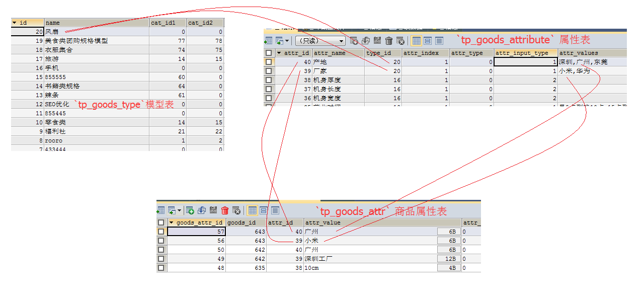Image resolution: width=644 pixels, height=295 pixels.
Task: Open export dropdown arrow in tp_goods_attribute toolbar
Action: pos(287,41)
